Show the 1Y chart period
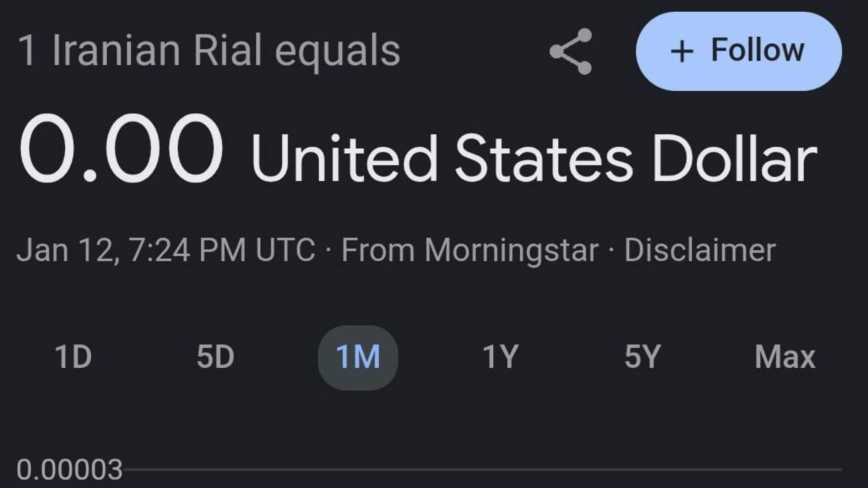Screen dimensions: 868x488 (500, 357)
